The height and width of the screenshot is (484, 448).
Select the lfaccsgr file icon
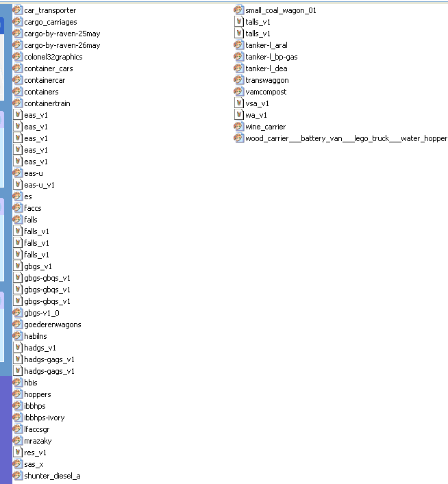18,429
